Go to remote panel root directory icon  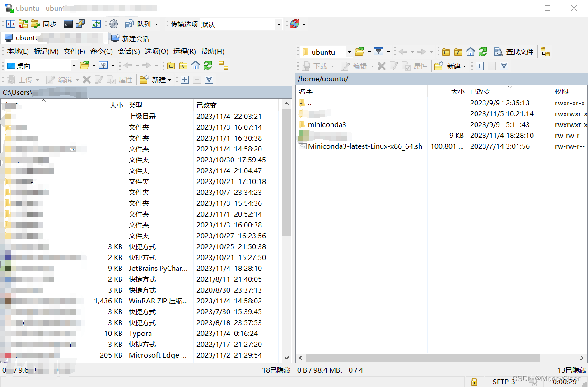458,52
